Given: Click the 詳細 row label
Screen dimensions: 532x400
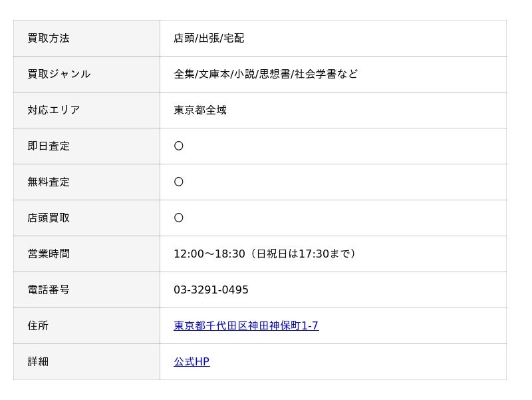Looking at the screenshot, I should [38, 361].
